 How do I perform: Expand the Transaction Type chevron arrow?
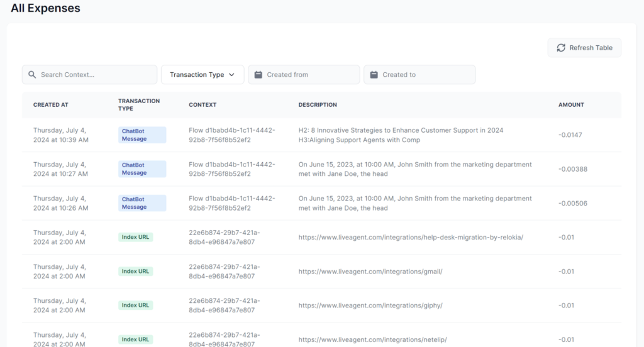pyautogui.click(x=232, y=75)
